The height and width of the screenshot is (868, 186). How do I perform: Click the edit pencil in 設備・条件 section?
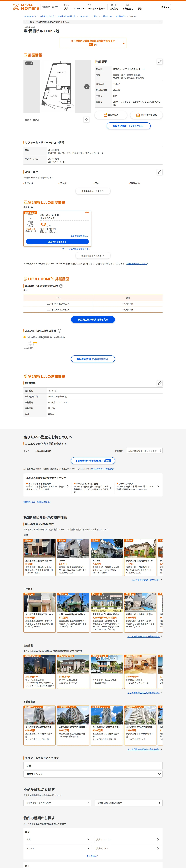160,172
